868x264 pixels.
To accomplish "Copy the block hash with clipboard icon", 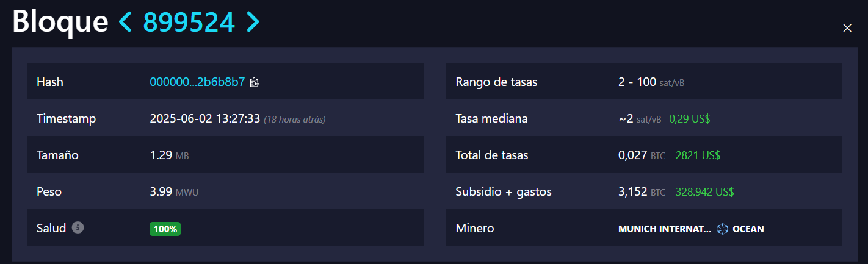I will tap(255, 82).
